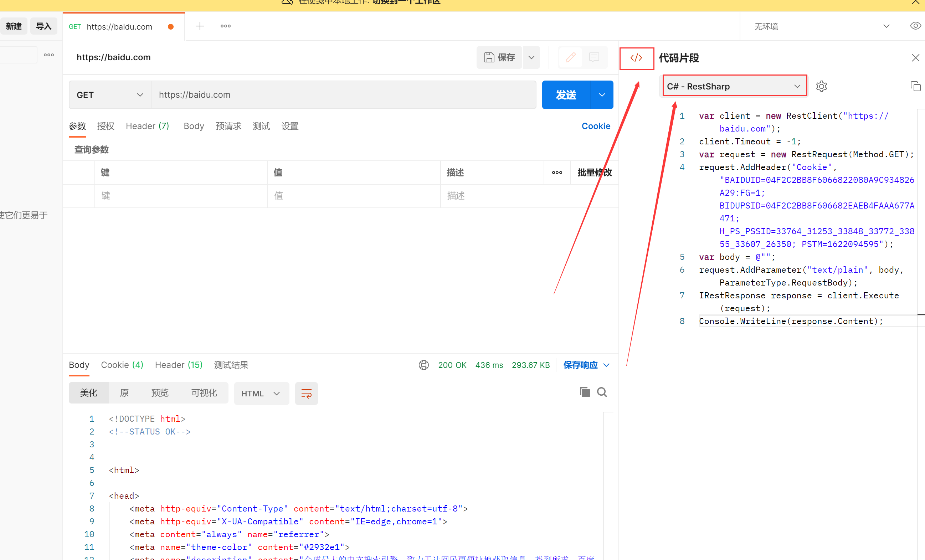This screenshot has height=560, width=925.
Task: Select the 参数 tab
Action: pyautogui.click(x=77, y=126)
